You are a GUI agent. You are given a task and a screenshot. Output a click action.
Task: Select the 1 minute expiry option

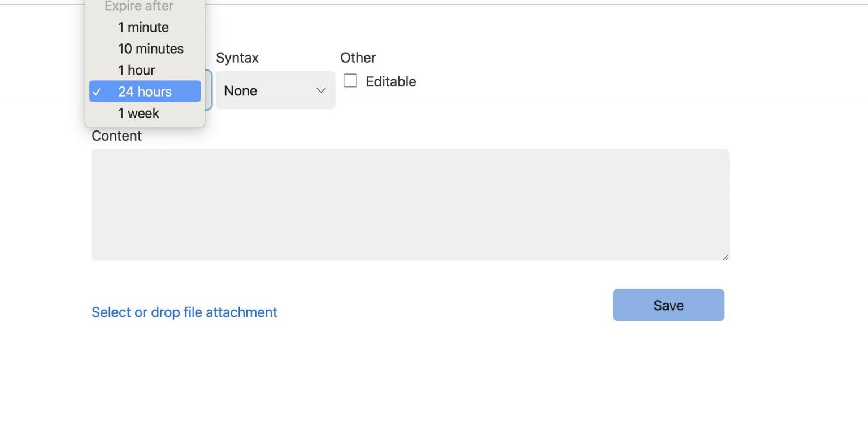(x=143, y=27)
